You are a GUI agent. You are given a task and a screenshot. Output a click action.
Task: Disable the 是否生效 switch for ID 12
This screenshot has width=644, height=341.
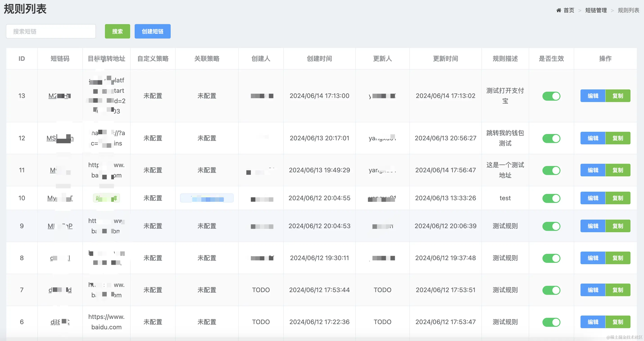pyautogui.click(x=551, y=138)
